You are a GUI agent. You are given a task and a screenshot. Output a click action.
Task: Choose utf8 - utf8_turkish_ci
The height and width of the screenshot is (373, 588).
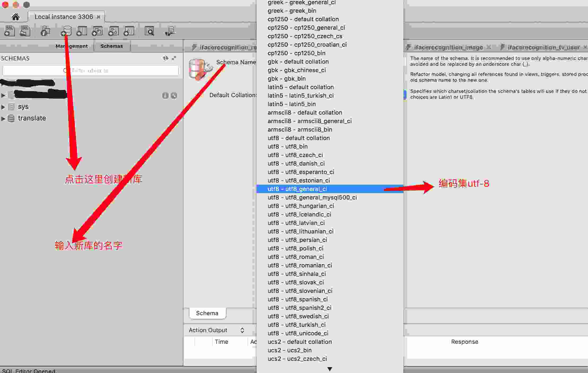tap(330, 325)
